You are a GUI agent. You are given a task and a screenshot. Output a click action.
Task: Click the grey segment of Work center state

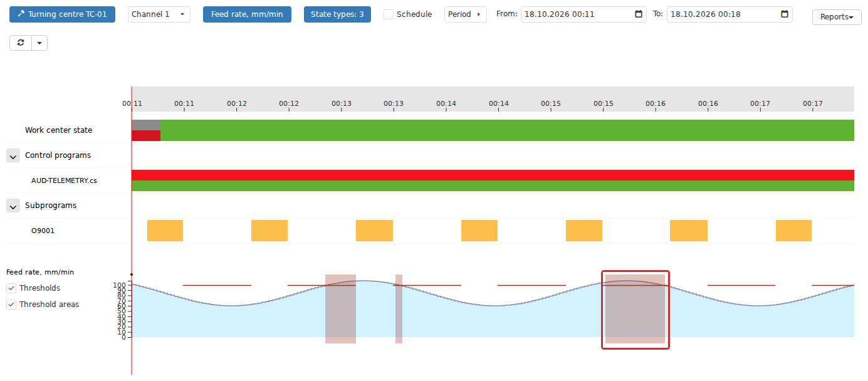point(146,125)
